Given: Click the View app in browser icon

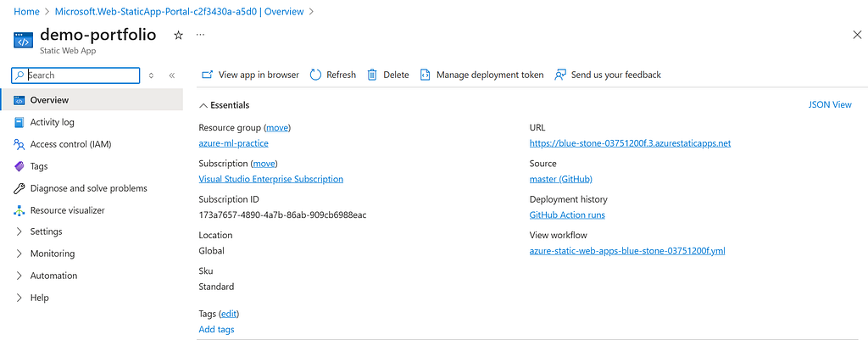Looking at the screenshot, I should (207, 75).
